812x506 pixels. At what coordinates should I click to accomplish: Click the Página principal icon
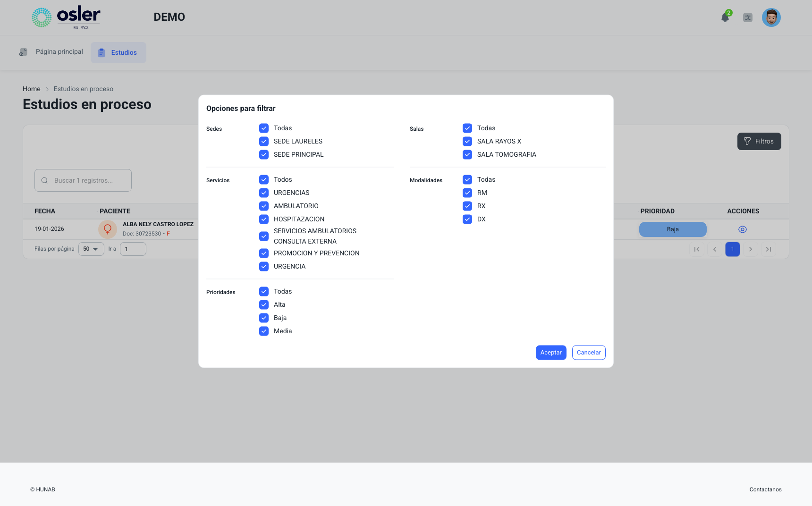pos(23,52)
